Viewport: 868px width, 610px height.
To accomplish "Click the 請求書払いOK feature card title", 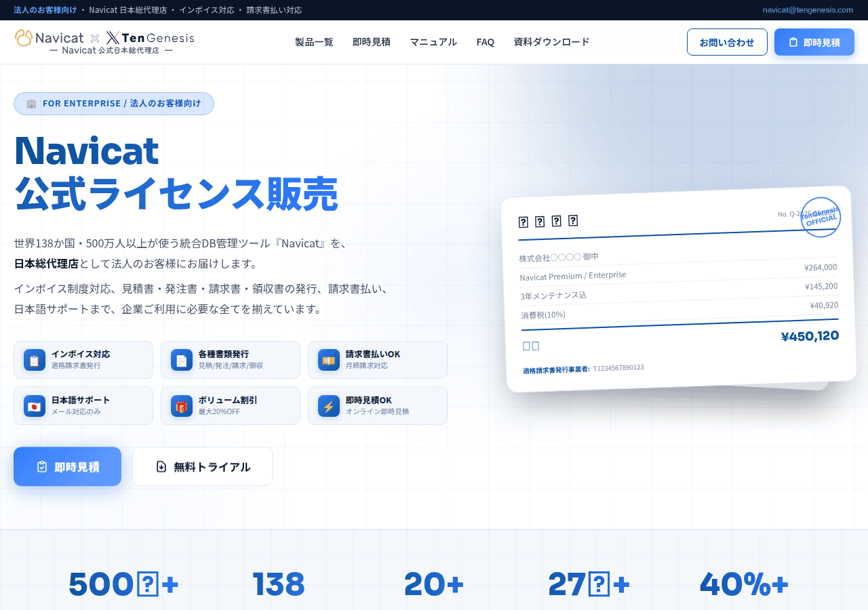I will point(373,354).
